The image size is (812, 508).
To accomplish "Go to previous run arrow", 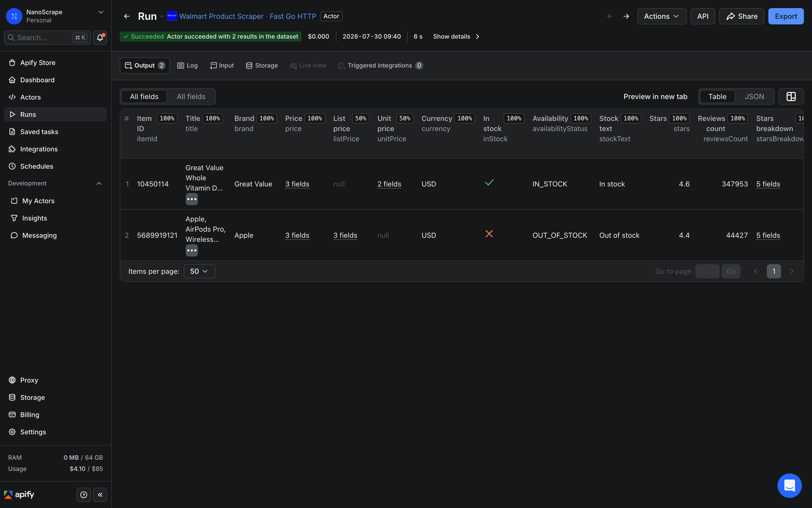I will (x=610, y=16).
